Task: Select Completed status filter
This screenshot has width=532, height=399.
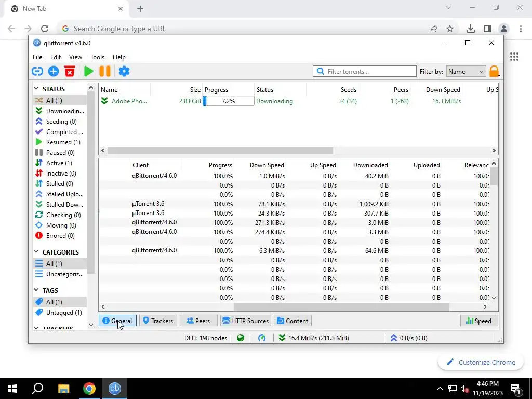Action: click(60, 131)
